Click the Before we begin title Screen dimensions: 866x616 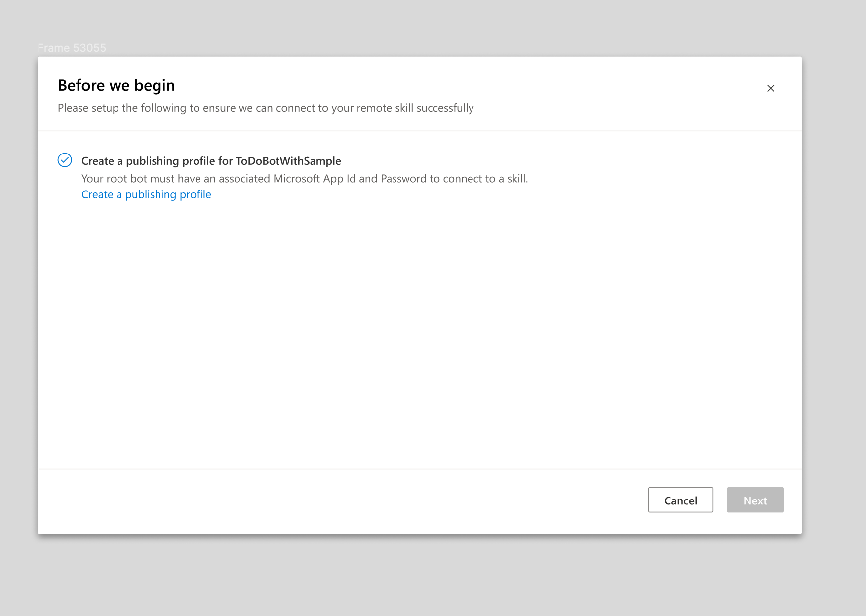click(x=116, y=85)
